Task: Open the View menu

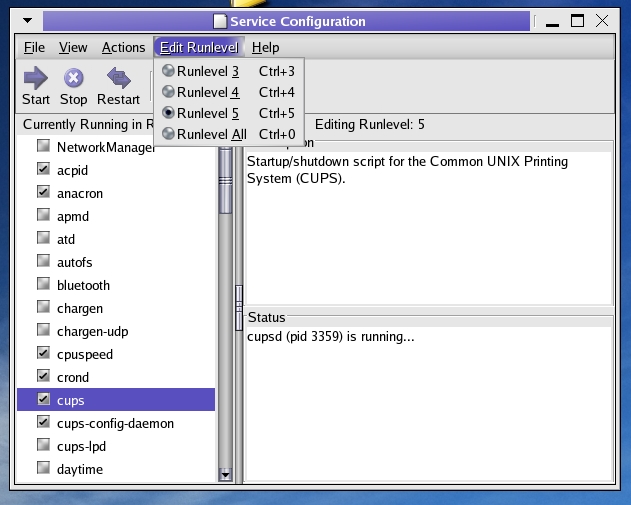Action: (x=73, y=47)
